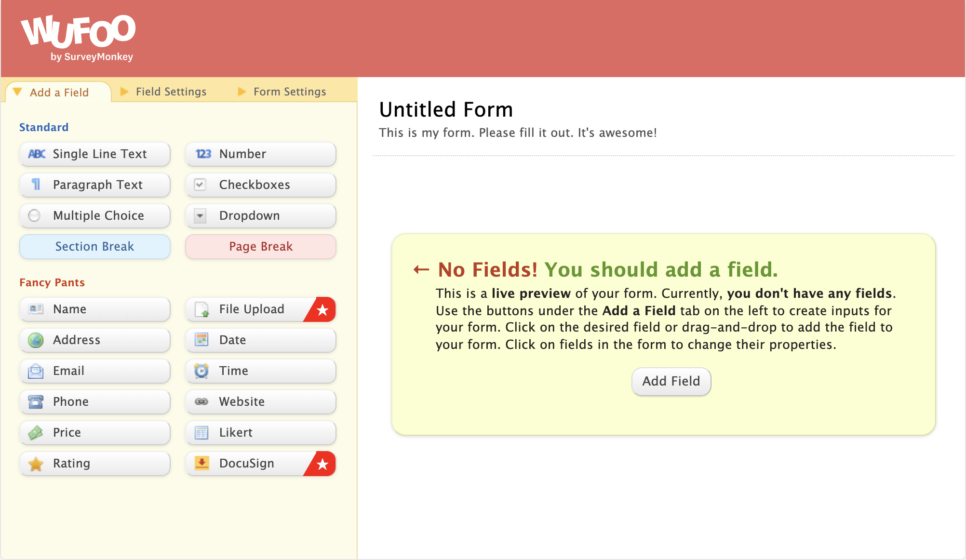This screenshot has height=560, width=966.
Task: Add a Dropdown field
Action: (x=261, y=216)
